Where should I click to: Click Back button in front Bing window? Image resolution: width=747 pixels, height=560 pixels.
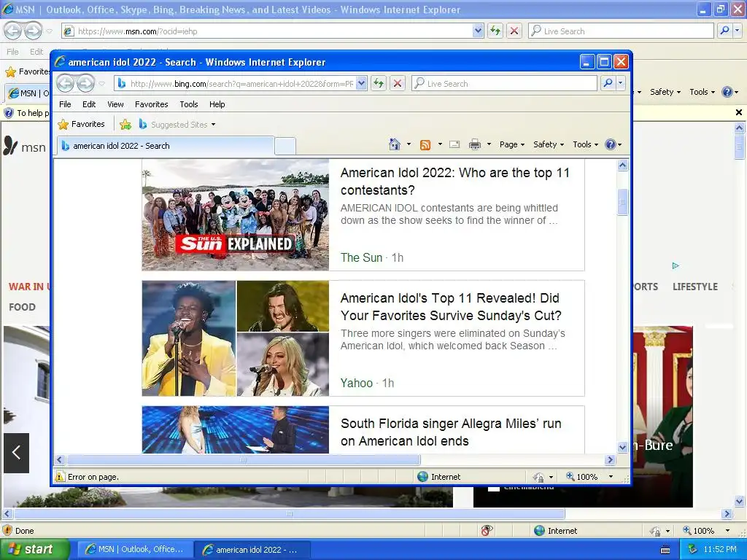(x=66, y=83)
